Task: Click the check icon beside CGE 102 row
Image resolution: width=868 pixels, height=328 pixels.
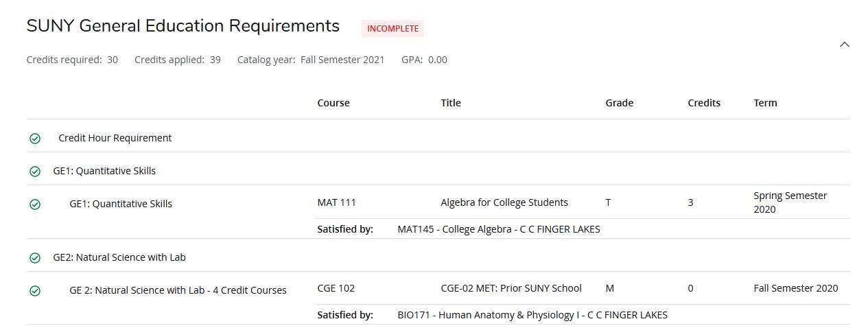Action: [35, 291]
